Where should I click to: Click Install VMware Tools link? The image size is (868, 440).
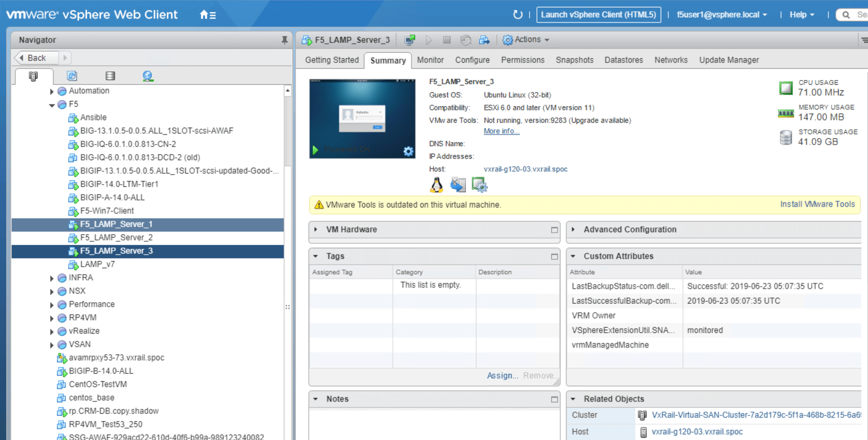click(817, 204)
